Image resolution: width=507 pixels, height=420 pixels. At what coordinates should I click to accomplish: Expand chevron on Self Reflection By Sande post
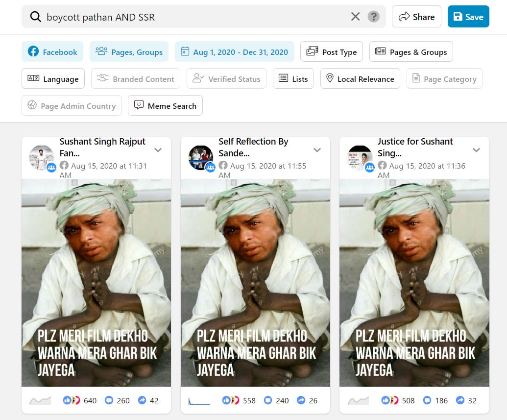pyautogui.click(x=317, y=150)
